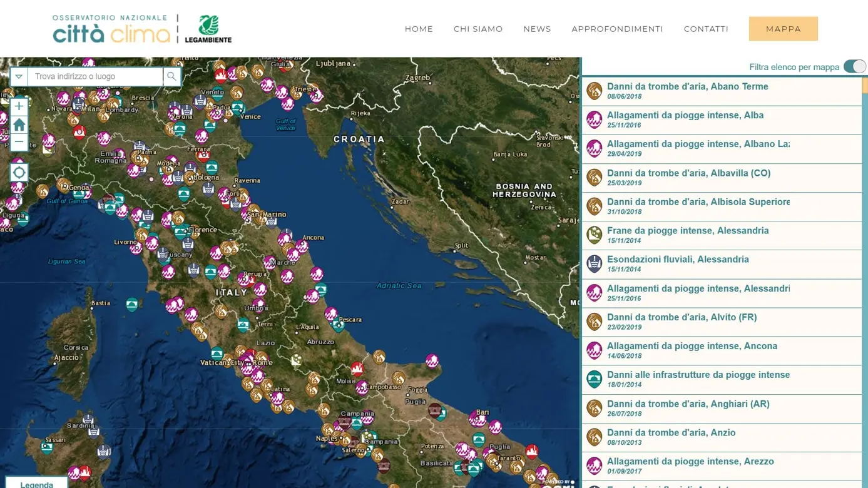Select APPROFONDIMENTI in the navigation bar
The image size is (868, 488).
(617, 29)
